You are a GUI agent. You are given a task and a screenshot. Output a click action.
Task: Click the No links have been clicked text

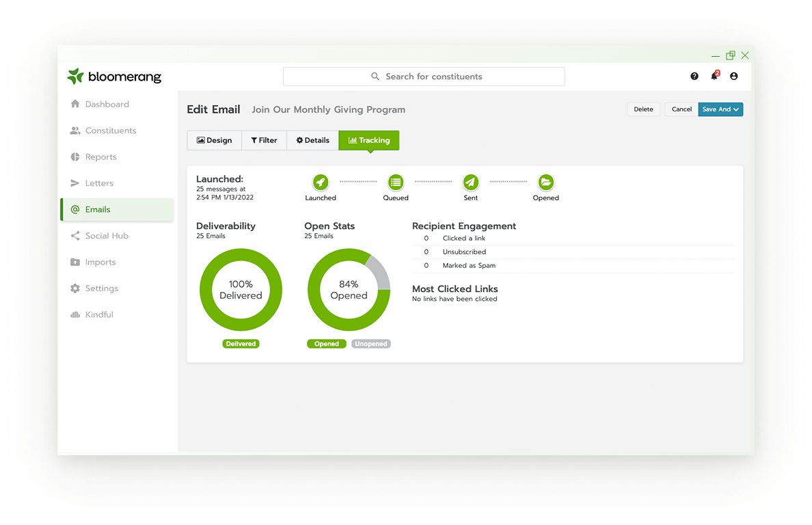click(455, 299)
